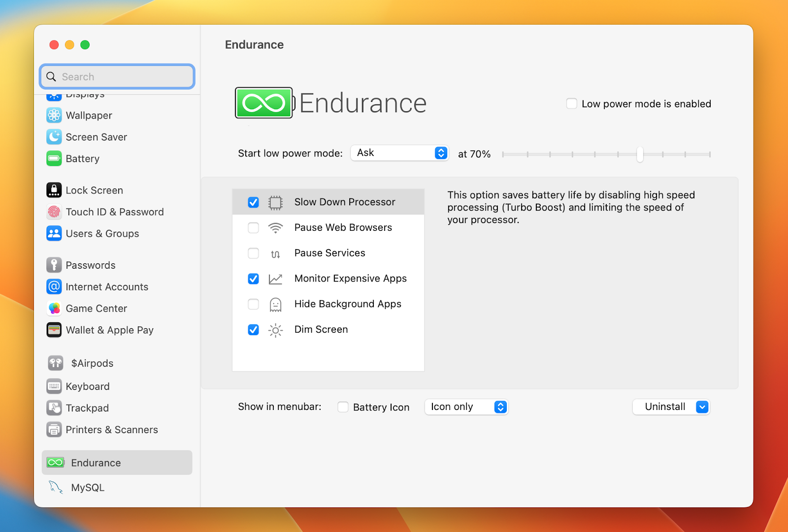
Task: Click the Pause Services arrows icon
Action: pos(275,254)
